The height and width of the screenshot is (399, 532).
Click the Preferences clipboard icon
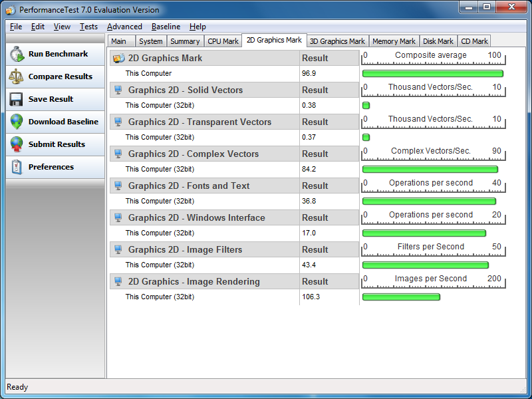(16, 167)
